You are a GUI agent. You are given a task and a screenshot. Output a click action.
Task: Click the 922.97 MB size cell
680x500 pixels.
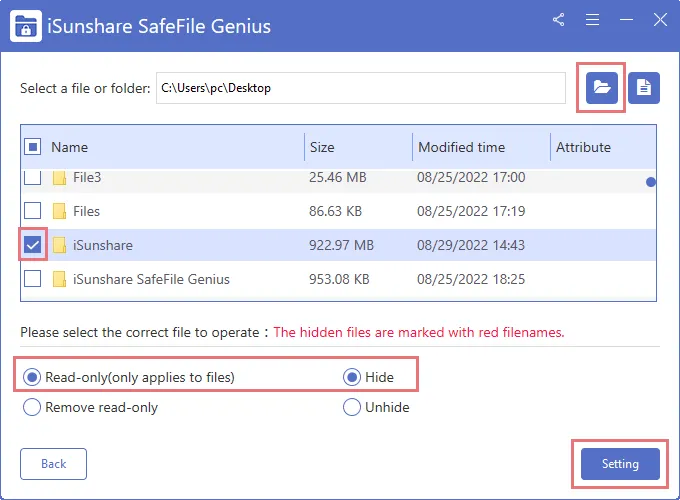(341, 245)
